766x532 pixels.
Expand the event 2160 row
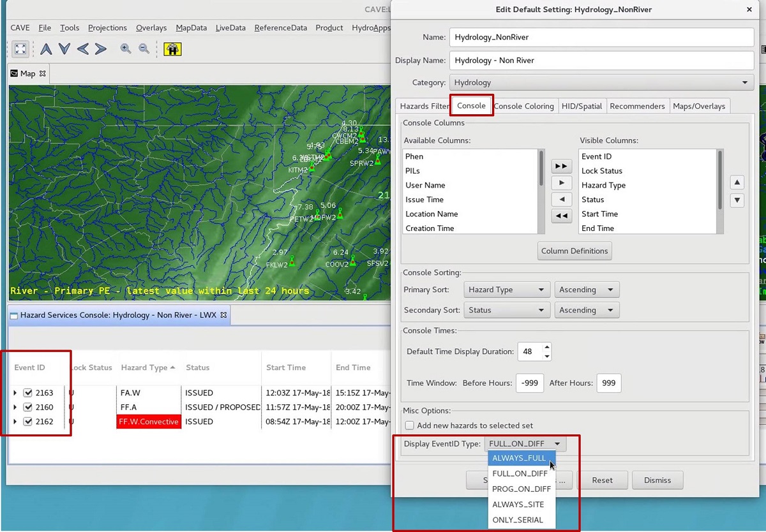15,407
